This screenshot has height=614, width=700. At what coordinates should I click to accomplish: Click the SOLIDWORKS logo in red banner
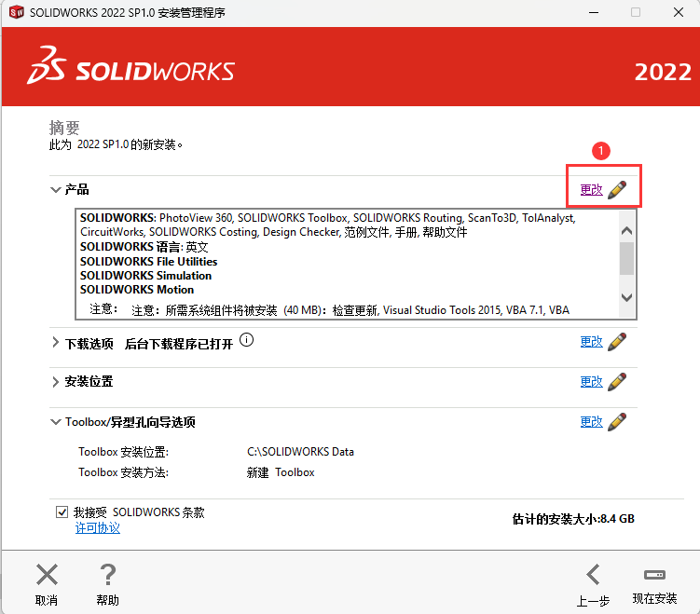(131, 69)
